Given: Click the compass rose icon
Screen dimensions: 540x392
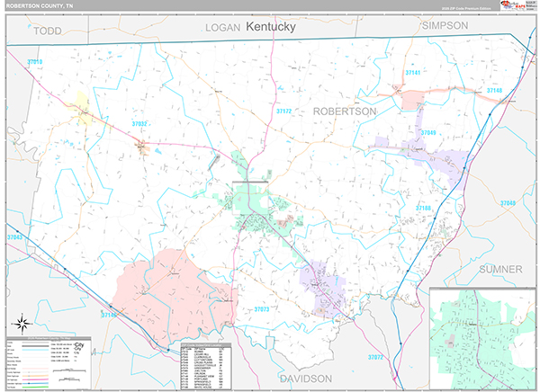Looking at the screenshot, I should coord(22,324).
